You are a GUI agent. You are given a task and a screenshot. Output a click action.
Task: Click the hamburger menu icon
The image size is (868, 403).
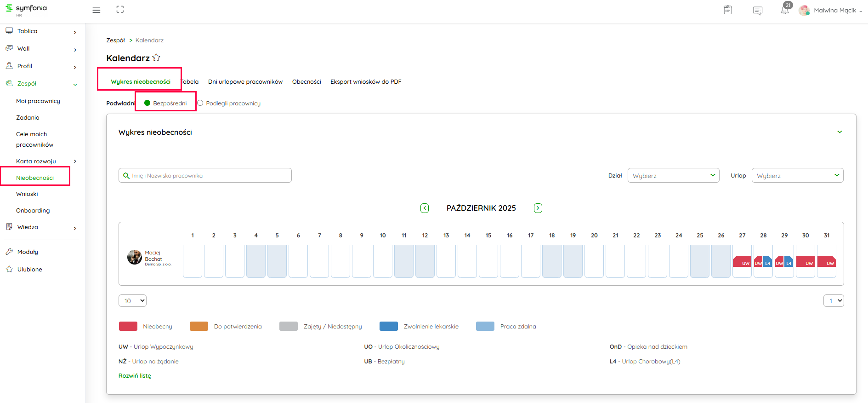96,10
